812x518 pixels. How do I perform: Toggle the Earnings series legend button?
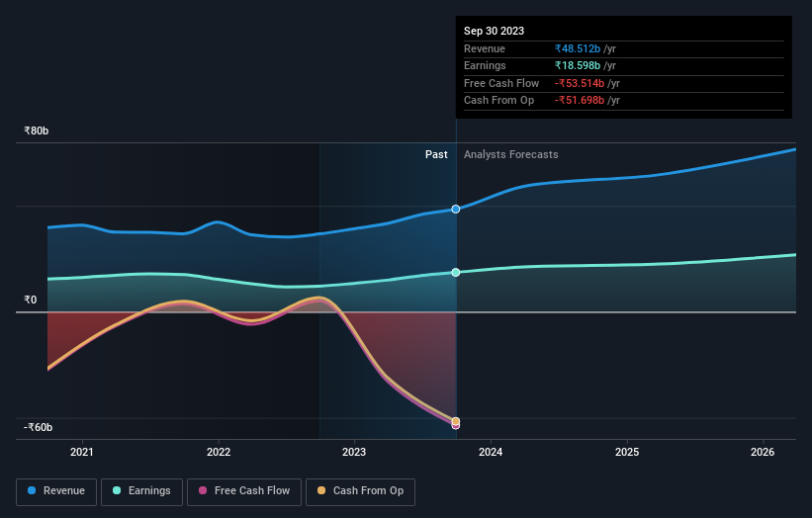tap(141, 491)
